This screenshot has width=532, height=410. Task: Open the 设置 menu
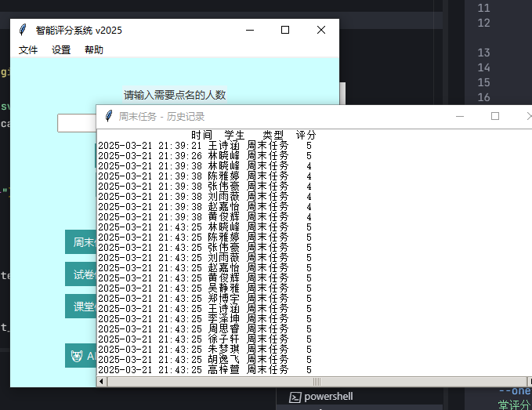point(61,50)
